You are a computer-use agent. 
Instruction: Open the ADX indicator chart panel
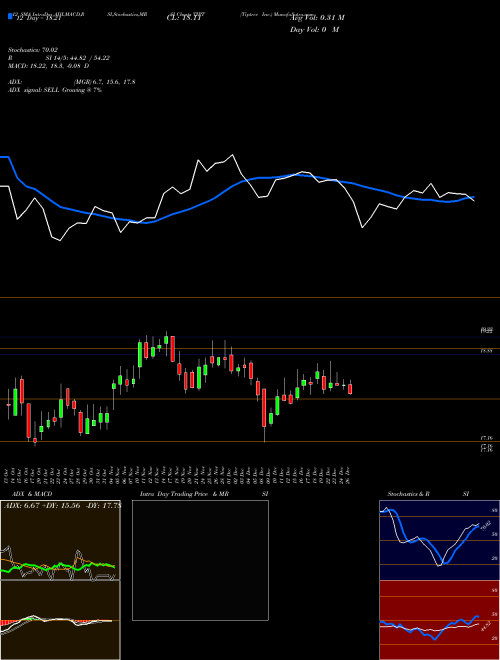point(60,540)
